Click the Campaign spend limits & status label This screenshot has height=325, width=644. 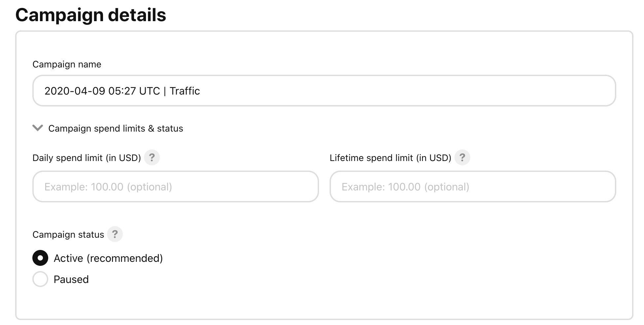(x=116, y=128)
